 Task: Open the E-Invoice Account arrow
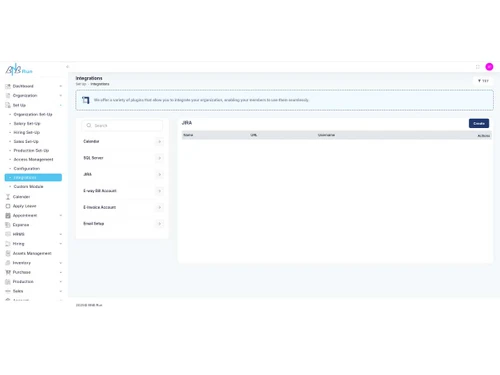(x=159, y=207)
